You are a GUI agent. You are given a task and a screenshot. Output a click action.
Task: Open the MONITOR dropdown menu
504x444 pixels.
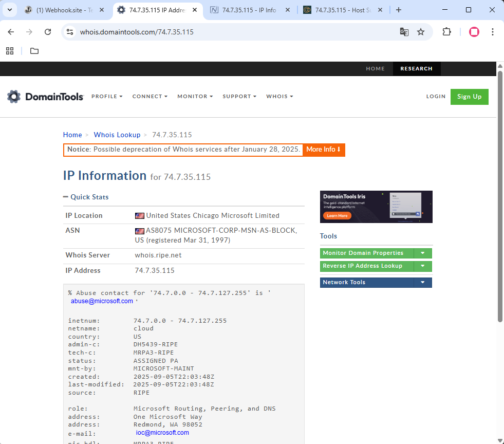195,97
